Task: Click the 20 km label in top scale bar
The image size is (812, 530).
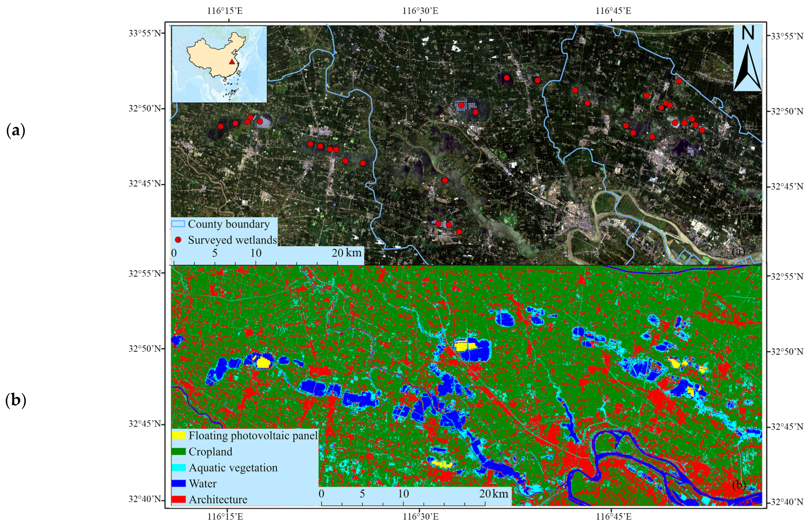Action: pos(347,253)
